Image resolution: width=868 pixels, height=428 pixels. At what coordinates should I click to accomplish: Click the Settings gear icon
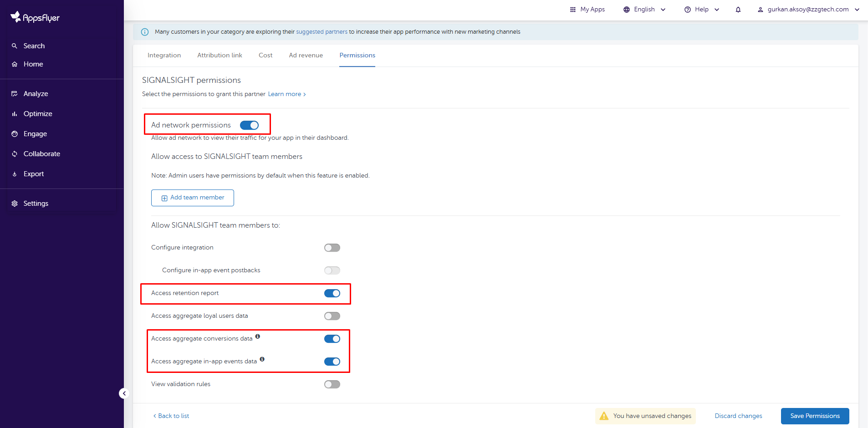[x=15, y=204]
